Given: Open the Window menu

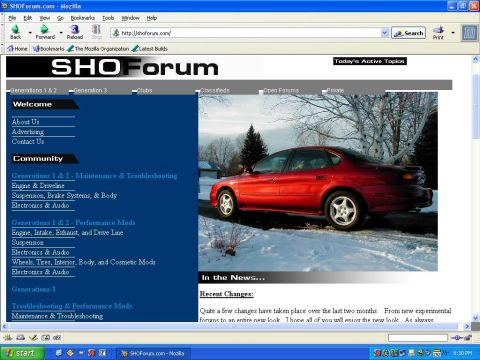Looking at the screenshot, I should pyautogui.click(x=130, y=18).
